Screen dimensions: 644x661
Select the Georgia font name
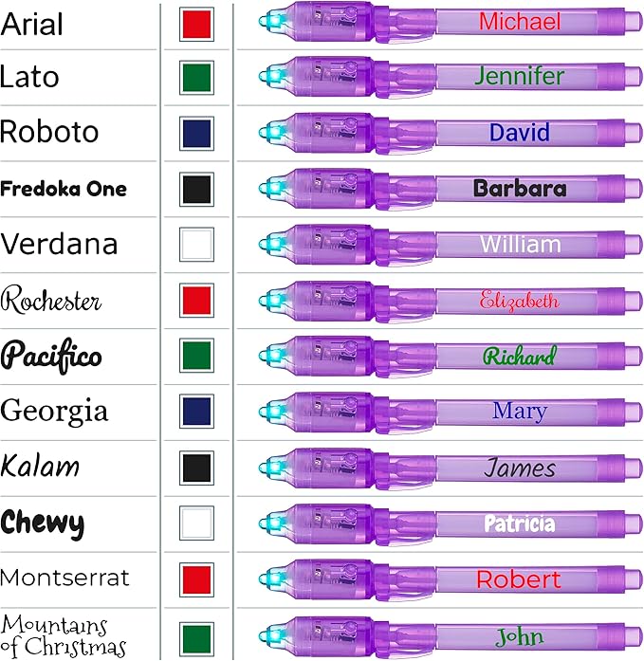point(54,412)
